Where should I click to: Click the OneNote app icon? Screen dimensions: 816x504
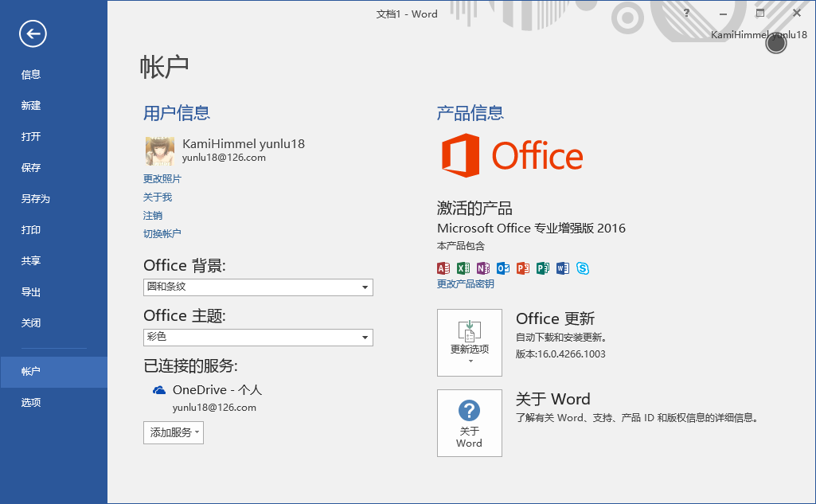tap(483, 268)
